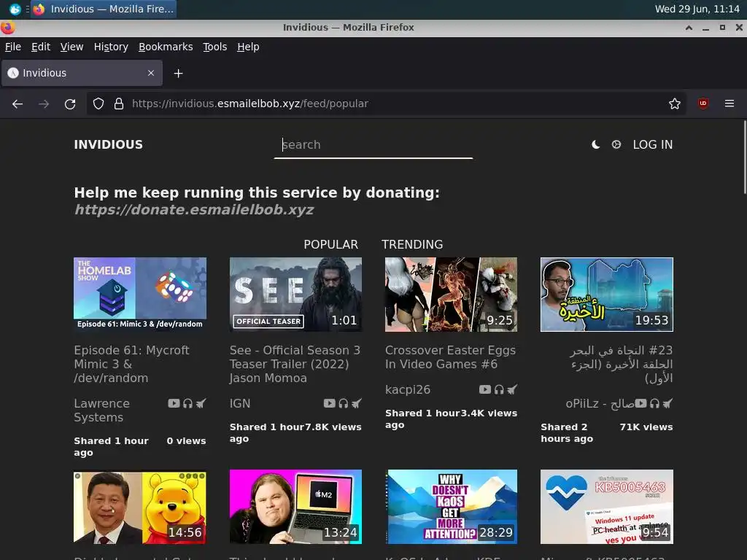The height and width of the screenshot is (560, 747).
Task: Open Episode 61: Mycroft Mimic 3 title
Action: coord(131,365)
